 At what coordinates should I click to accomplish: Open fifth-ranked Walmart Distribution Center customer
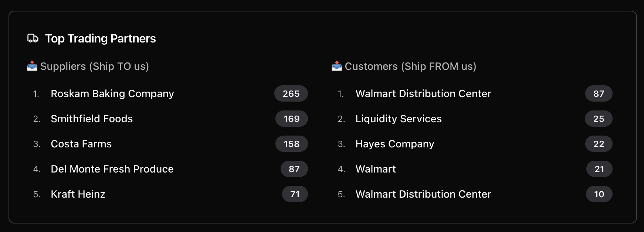point(423,194)
